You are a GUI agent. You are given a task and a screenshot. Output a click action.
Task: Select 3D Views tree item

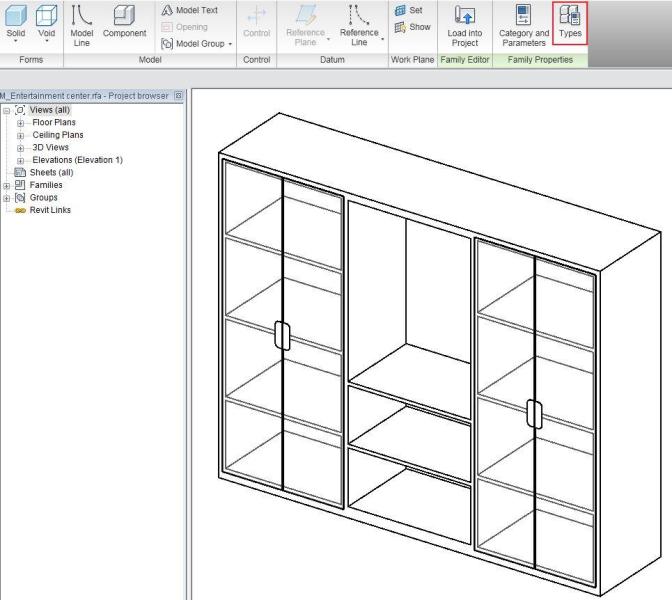click(51, 147)
